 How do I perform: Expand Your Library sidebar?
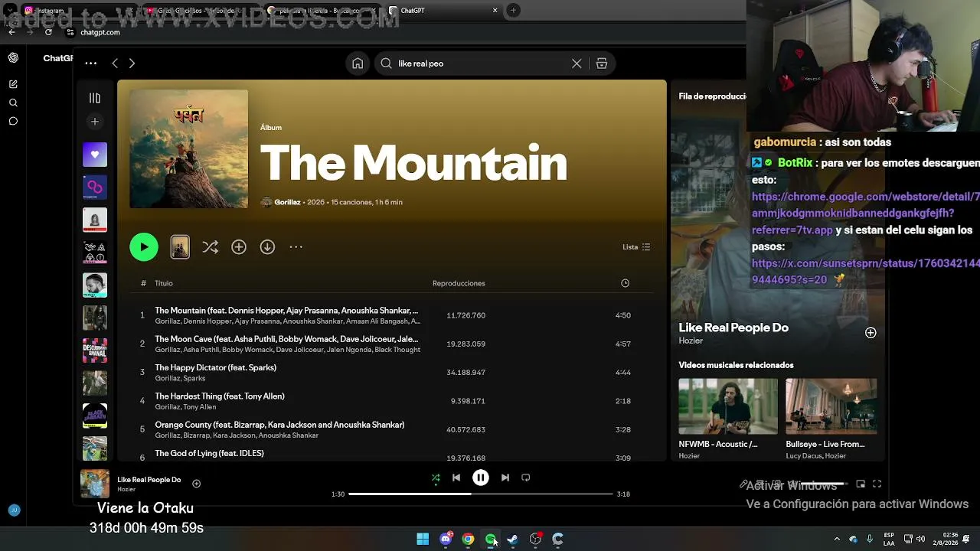click(95, 98)
